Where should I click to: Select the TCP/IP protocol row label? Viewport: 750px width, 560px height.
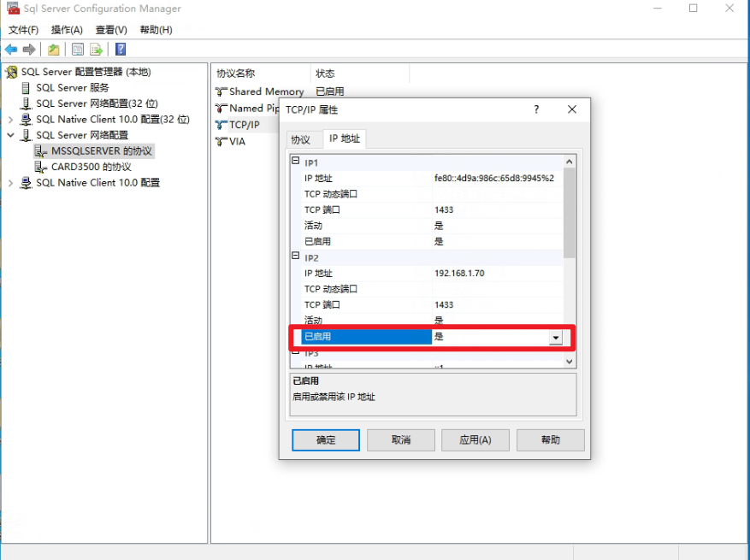(245, 125)
